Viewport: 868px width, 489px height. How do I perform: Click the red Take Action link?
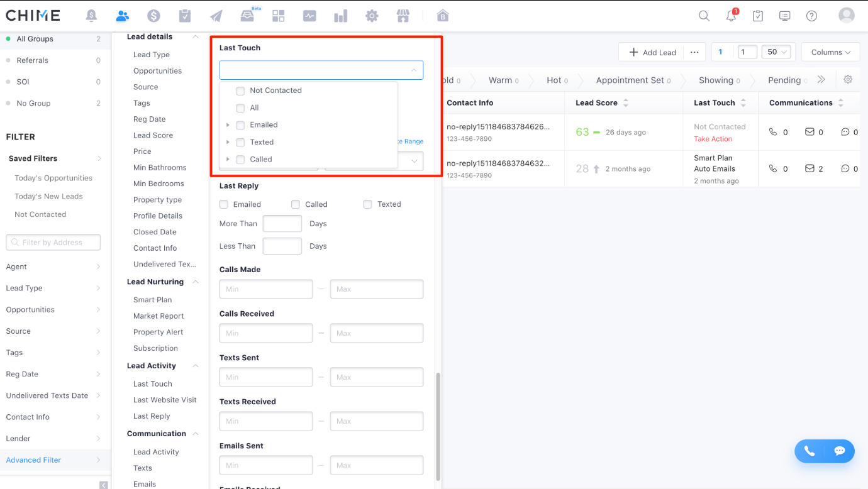(713, 139)
